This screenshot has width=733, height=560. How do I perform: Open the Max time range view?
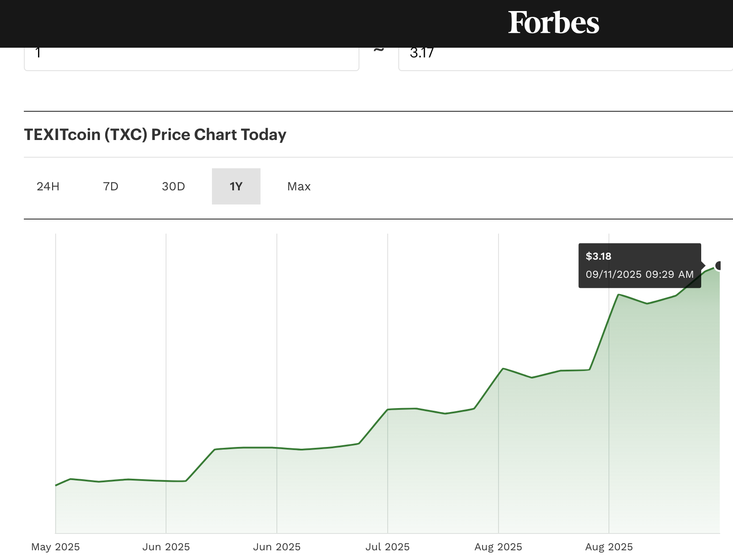tap(299, 186)
